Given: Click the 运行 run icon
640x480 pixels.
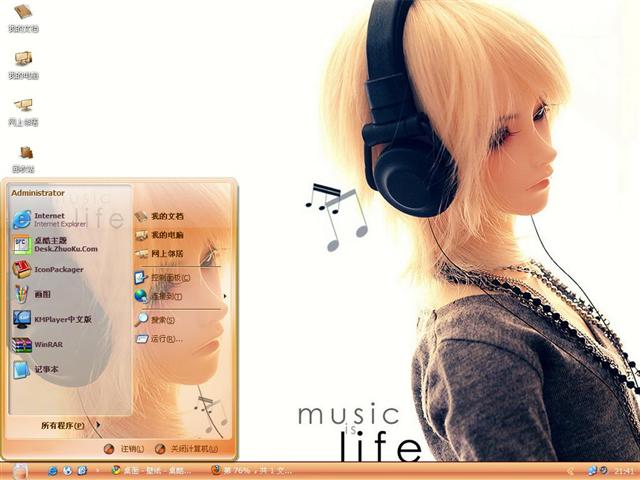Looking at the screenshot, I should point(142,339).
